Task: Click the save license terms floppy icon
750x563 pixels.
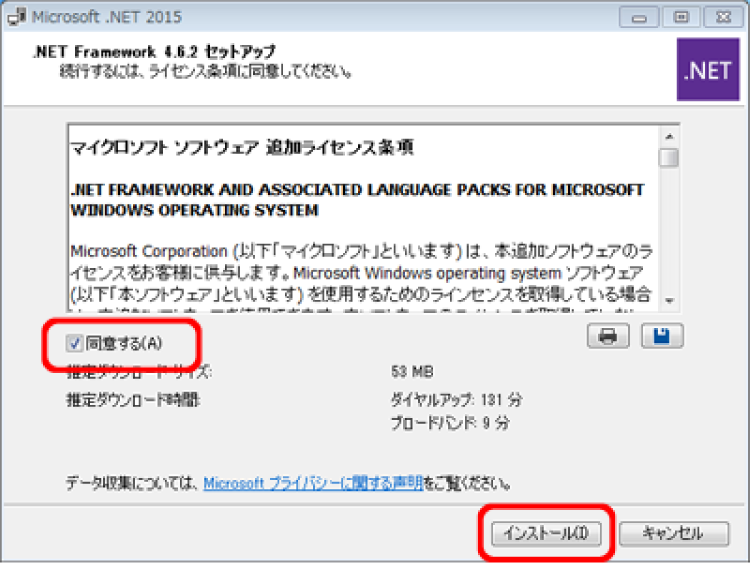Action: pyautogui.click(x=662, y=336)
